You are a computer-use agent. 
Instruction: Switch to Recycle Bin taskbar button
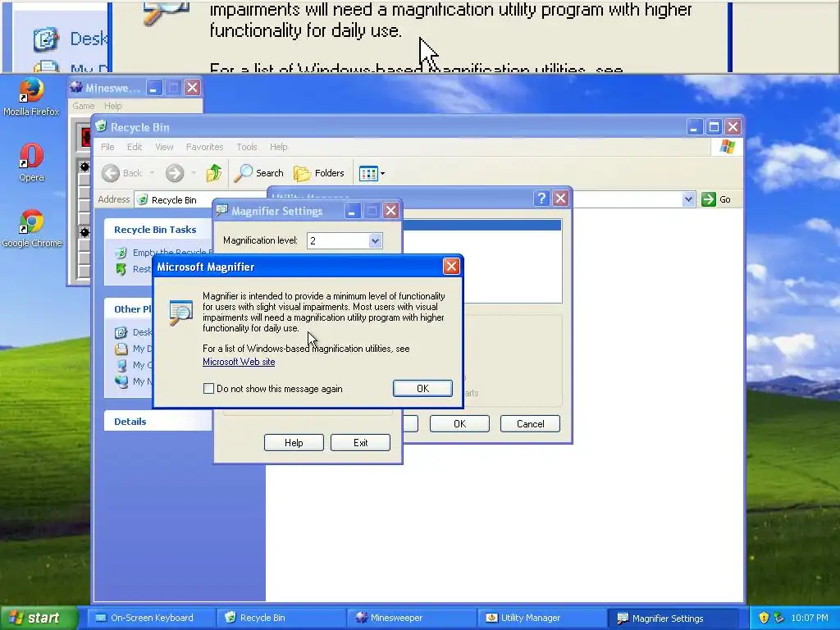[x=281, y=618]
